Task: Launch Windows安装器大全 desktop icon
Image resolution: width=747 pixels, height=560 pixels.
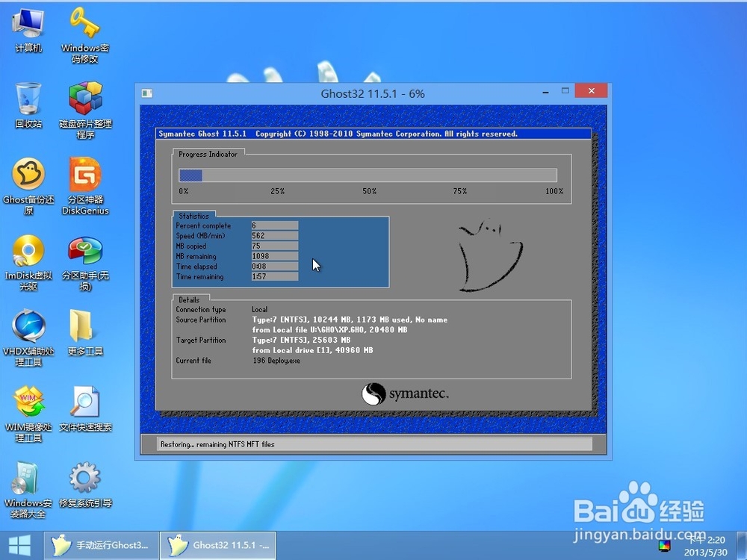Action: tap(28, 490)
